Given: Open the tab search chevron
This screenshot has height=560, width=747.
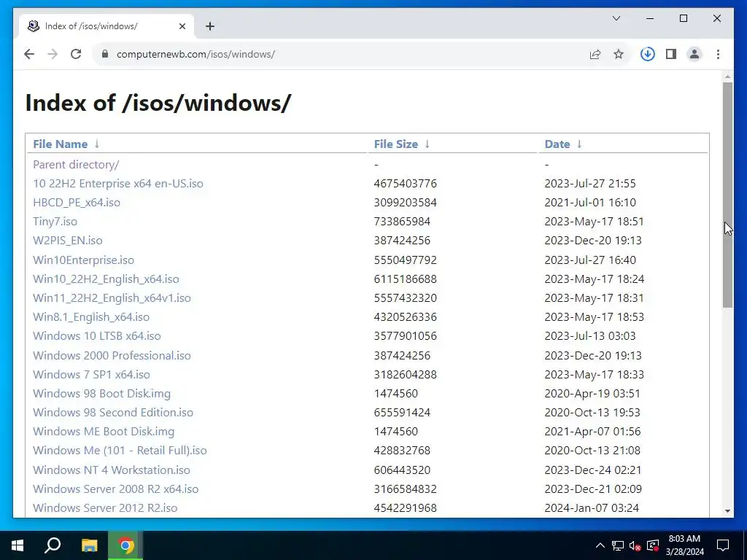Looking at the screenshot, I should (616, 18).
